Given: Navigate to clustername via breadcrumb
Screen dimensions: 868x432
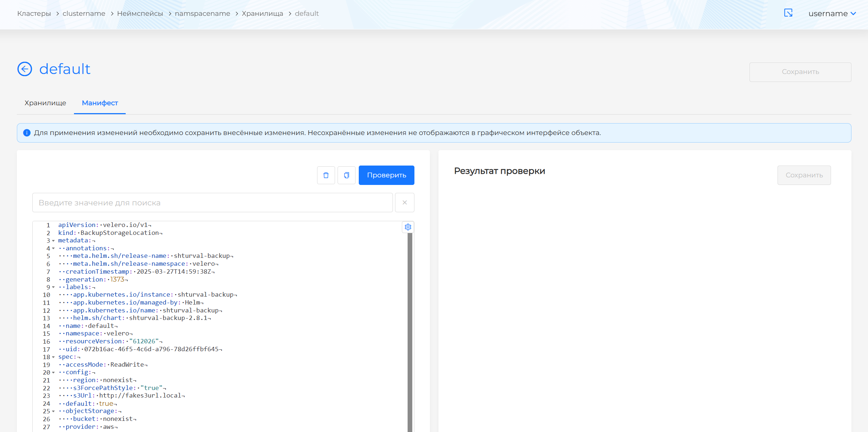Looking at the screenshot, I should pyautogui.click(x=84, y=13).
